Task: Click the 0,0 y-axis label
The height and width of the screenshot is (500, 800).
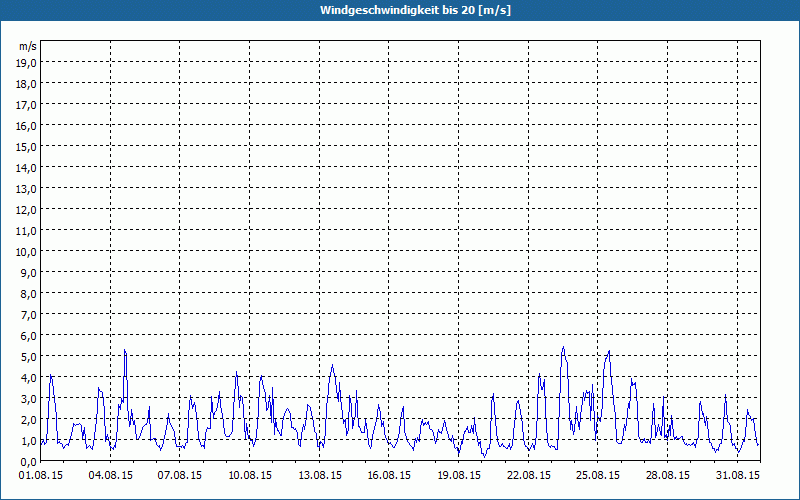Action: (x=30, y=461)
